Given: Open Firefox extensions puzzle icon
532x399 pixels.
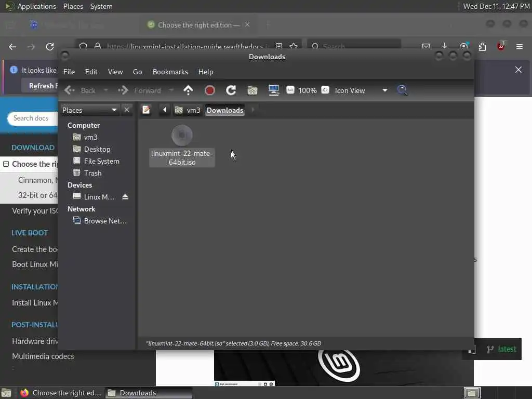Looking at the screenshot, I should click(482, 47).
